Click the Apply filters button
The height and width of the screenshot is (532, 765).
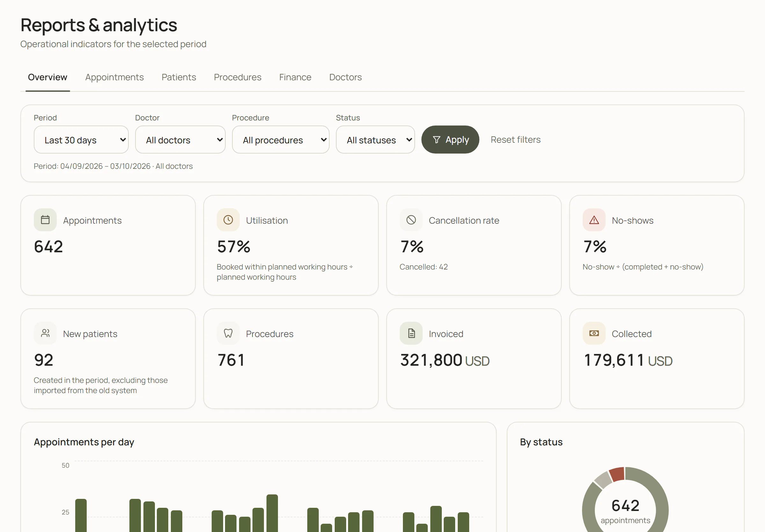coord(450,140)
